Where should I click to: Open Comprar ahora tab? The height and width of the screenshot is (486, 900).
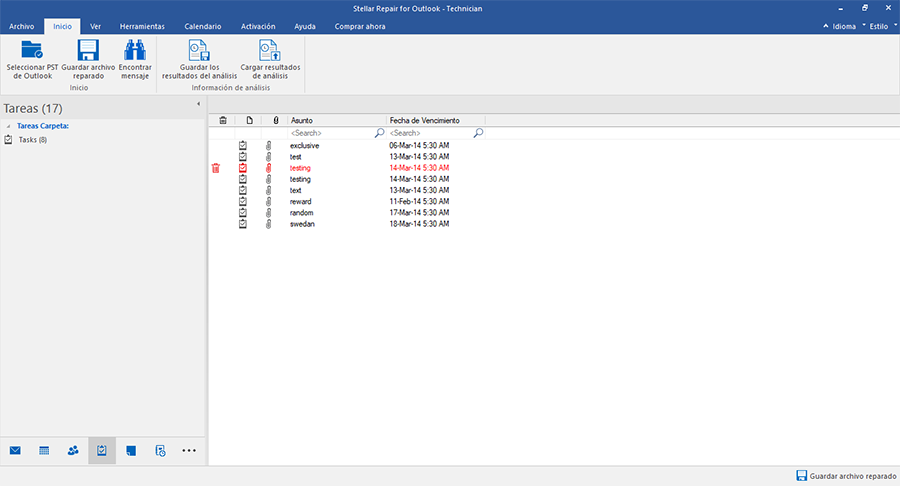pyautogui.click(x=360, y=26)
